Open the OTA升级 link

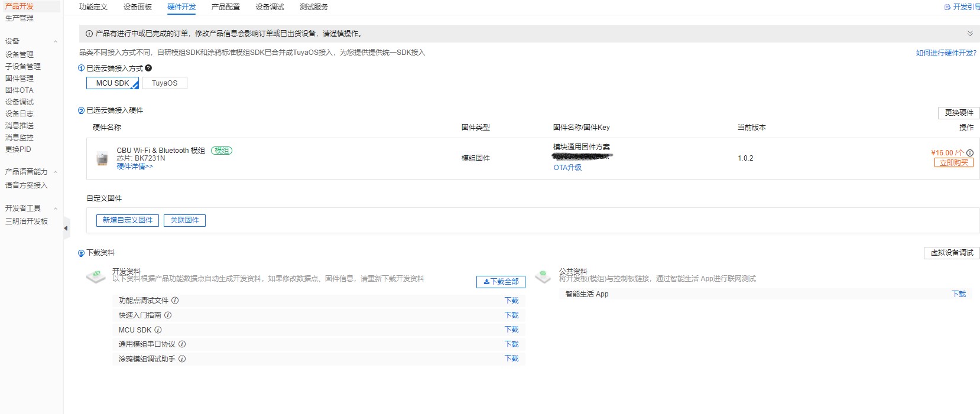567,168
